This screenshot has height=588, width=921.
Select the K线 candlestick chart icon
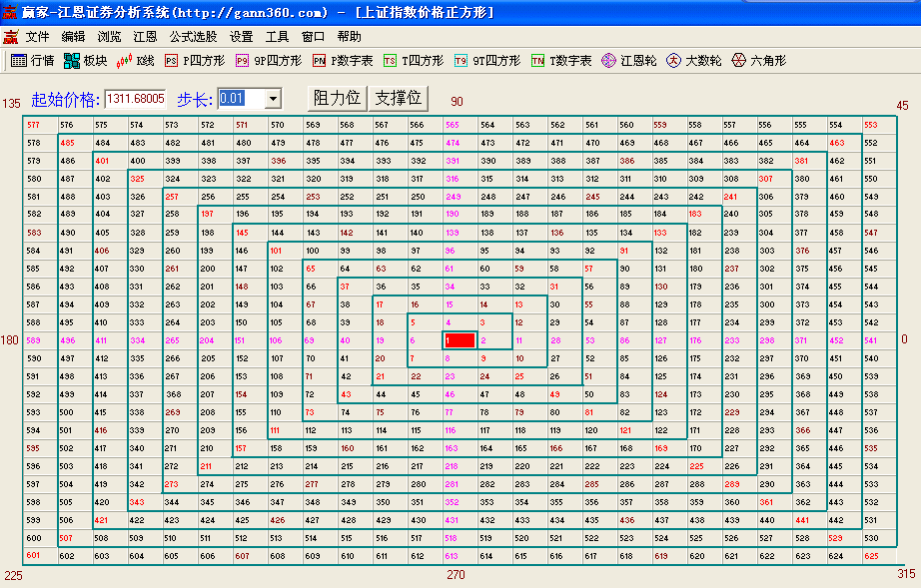135,61
